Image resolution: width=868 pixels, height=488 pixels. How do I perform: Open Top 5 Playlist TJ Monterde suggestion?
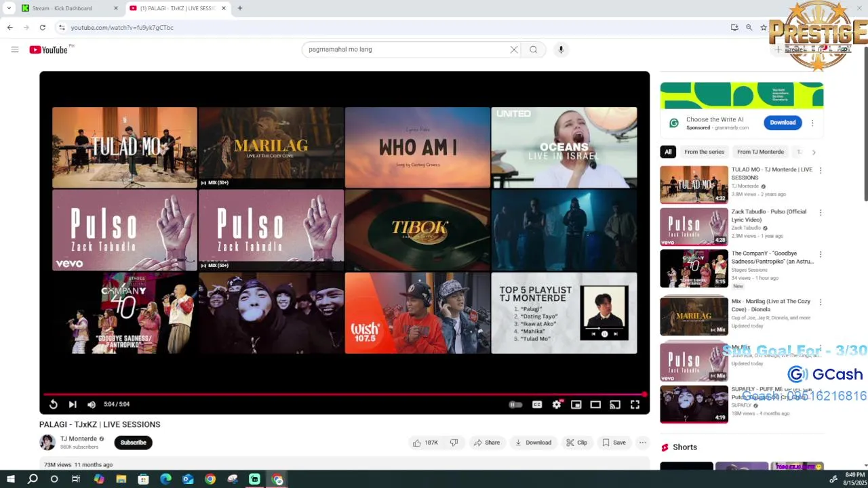(564, 313)
